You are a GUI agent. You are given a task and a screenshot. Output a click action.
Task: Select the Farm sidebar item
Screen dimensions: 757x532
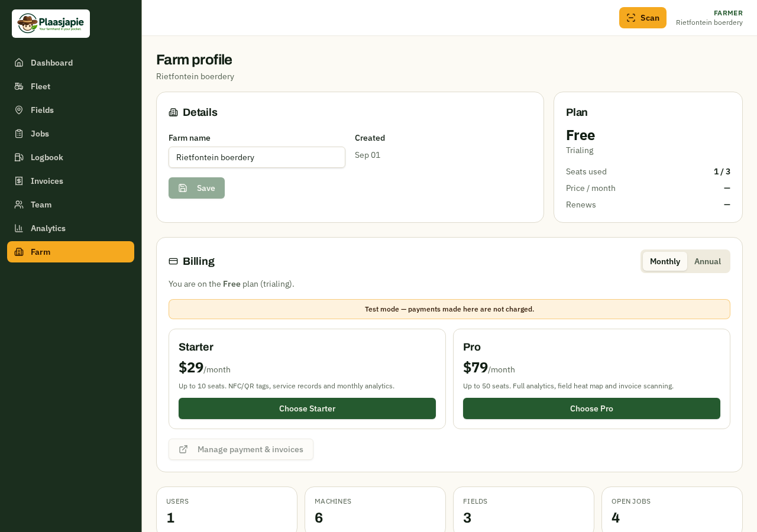pos(70,252)
